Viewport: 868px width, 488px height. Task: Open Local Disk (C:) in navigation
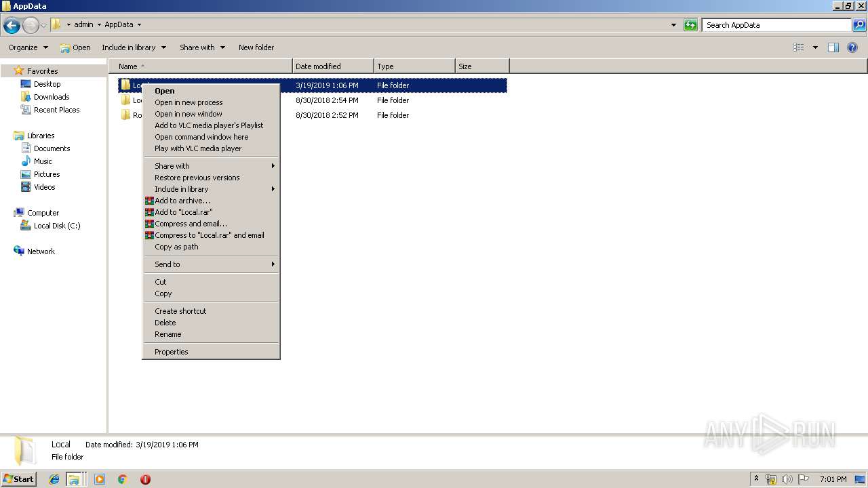(x=57, y=226)
